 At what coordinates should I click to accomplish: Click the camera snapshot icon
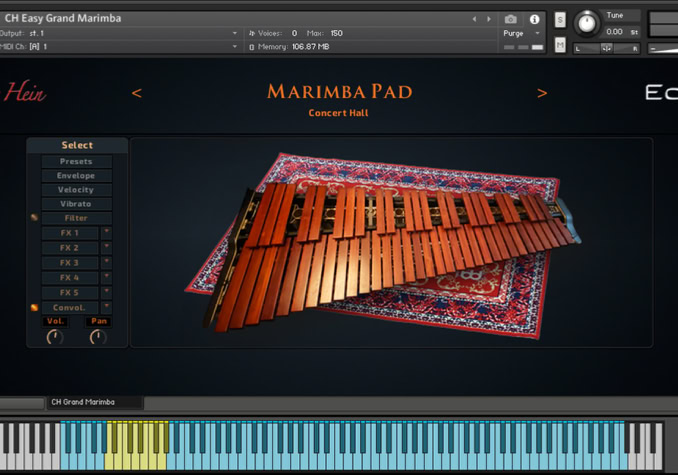[511, 19]
